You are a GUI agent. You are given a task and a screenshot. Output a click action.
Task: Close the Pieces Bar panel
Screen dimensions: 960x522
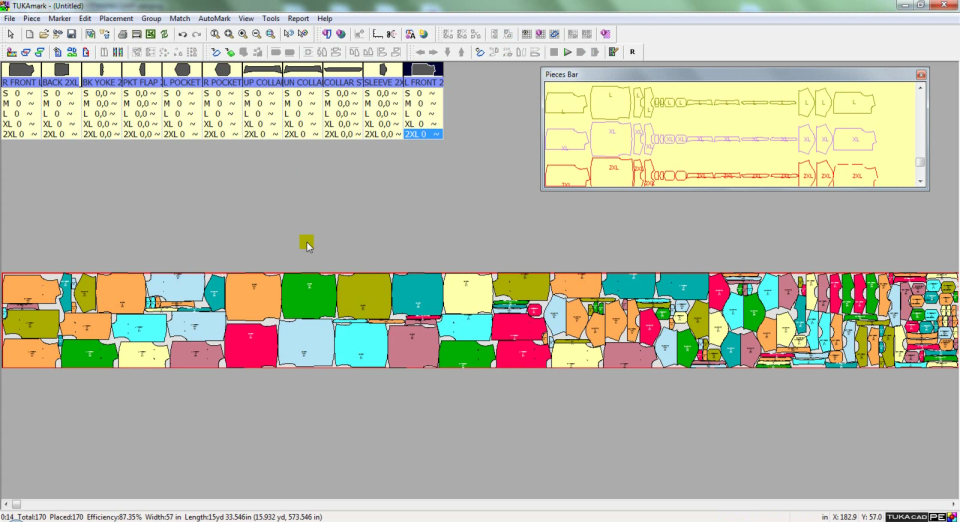pyautogui.click(x=921, y=75)
